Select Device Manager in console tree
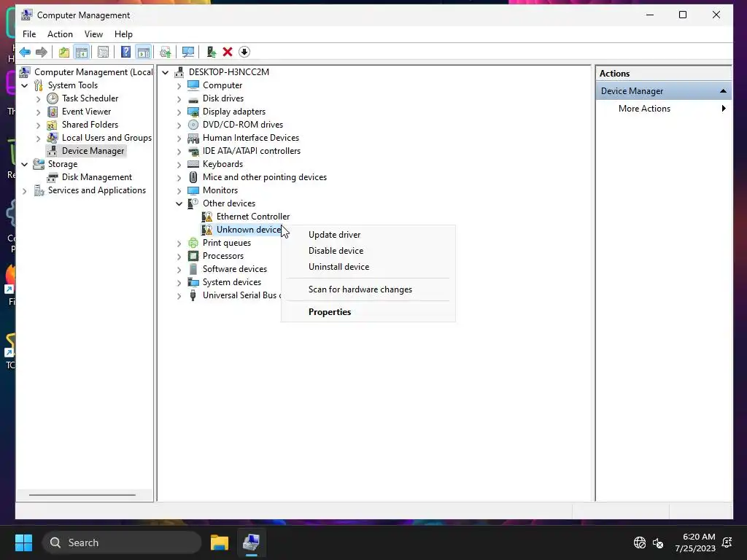This screenshot has height=560, width=747. (x=93, y=151)
